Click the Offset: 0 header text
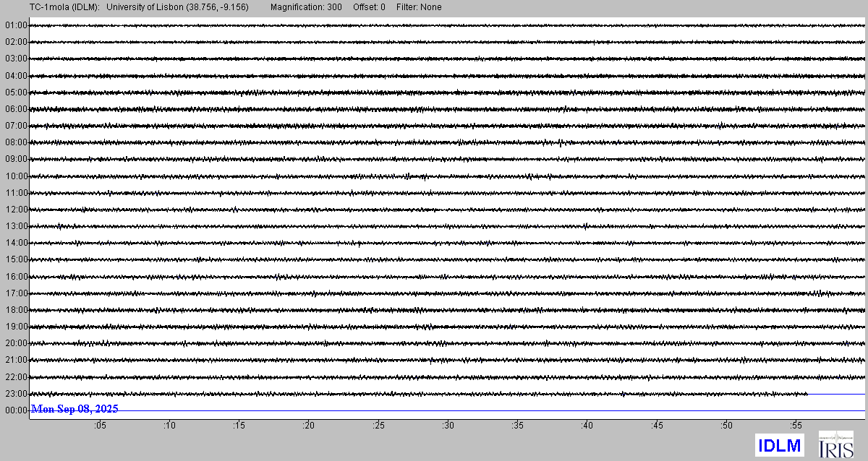868x461 pixels. tap(369, 7)
